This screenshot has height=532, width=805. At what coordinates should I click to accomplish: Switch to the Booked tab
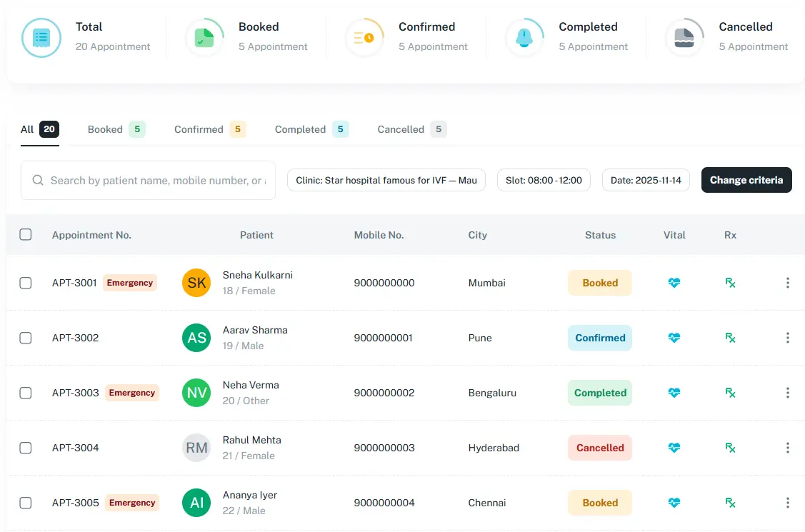[x=116, y=129]
